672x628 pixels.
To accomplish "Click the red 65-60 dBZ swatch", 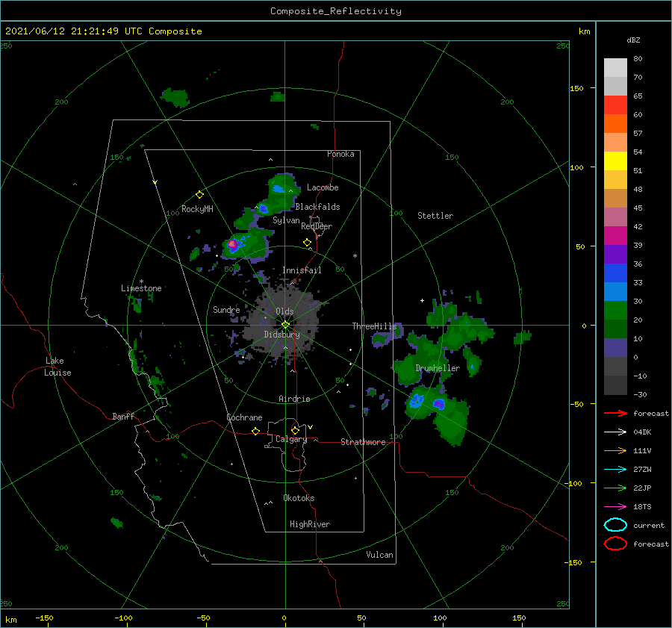I will coord(615,105).
